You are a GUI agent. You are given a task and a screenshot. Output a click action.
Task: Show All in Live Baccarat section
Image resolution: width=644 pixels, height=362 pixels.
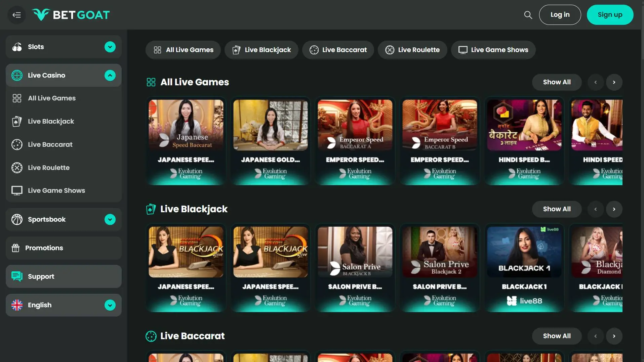click(x=557, y=336)
